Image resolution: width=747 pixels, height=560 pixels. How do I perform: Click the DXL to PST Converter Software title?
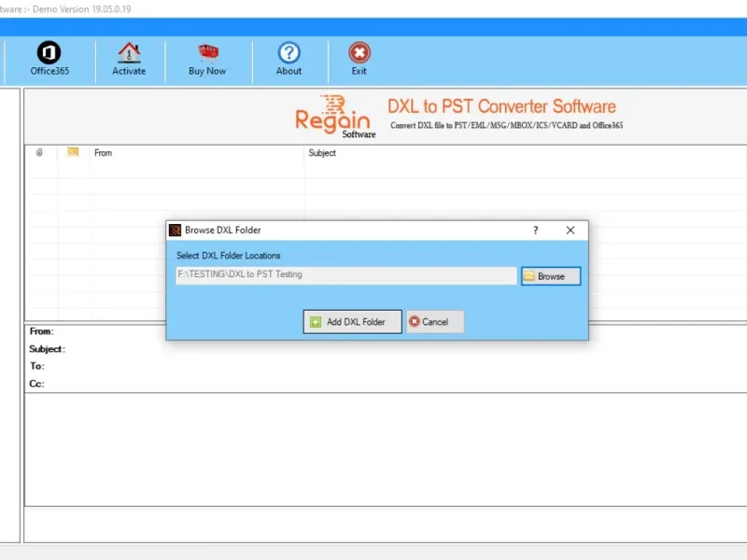point(501,106)
